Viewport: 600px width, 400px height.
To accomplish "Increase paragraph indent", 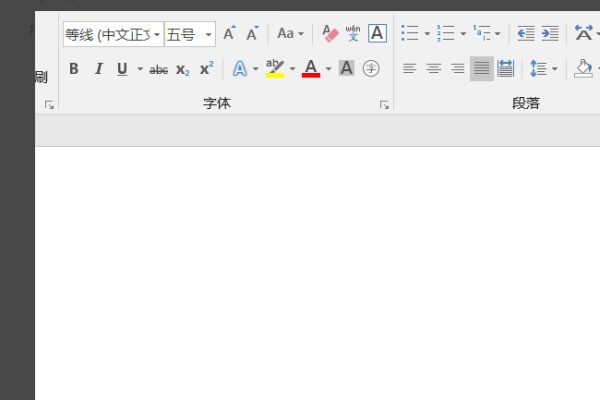I will (x=550, y=34).
